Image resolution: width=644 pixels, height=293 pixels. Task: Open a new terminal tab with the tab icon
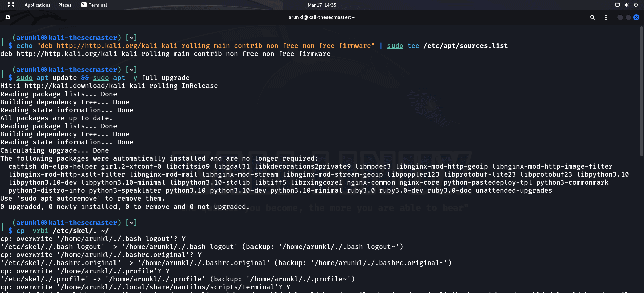click(8, 17)
